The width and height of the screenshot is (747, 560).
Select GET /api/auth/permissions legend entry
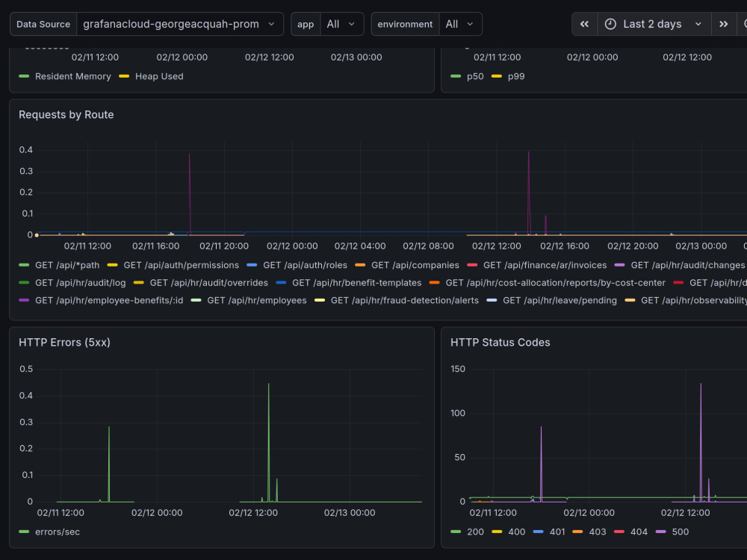[181, 265]
